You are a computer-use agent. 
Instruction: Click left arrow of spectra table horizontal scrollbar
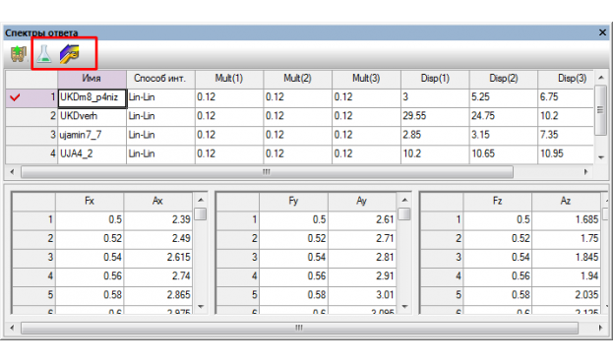[x=12, y=171]
